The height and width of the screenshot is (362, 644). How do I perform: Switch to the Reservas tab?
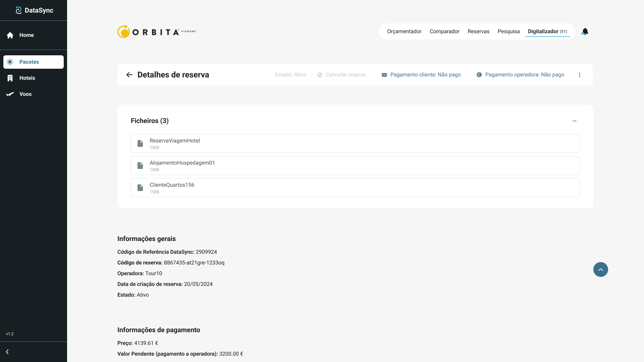click(x=478, y=32)
